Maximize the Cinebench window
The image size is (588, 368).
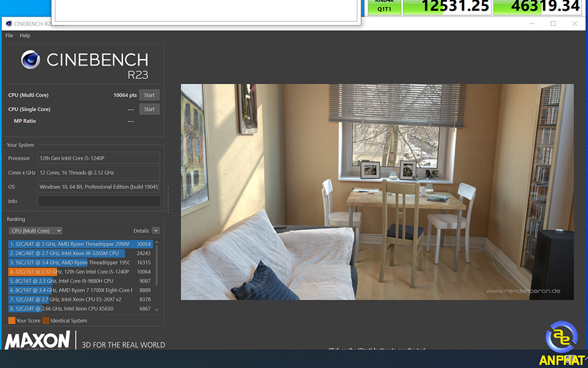pos(553,24)
